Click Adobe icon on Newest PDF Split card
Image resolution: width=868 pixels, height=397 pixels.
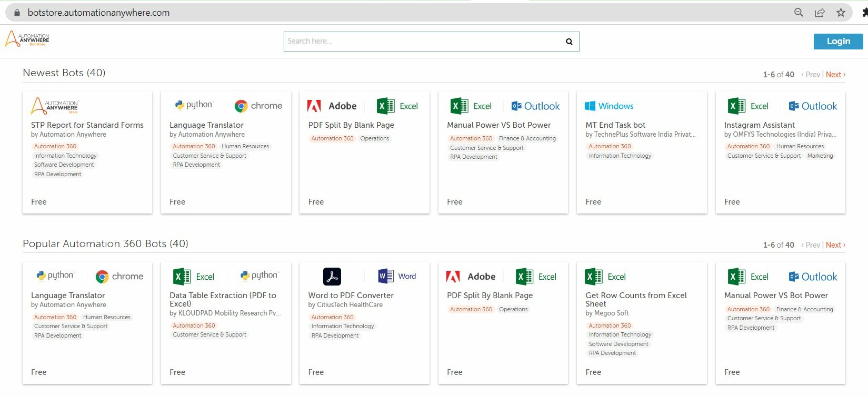[332, 106]
